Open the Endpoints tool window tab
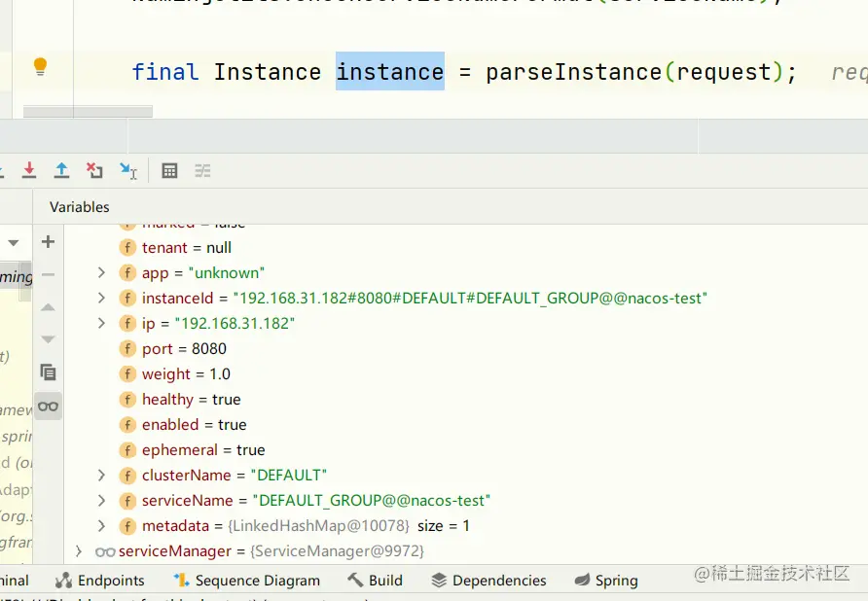Image resolution: width=868 pixels, height=601 pixels. pyautogui.click(x=99, y=580)
